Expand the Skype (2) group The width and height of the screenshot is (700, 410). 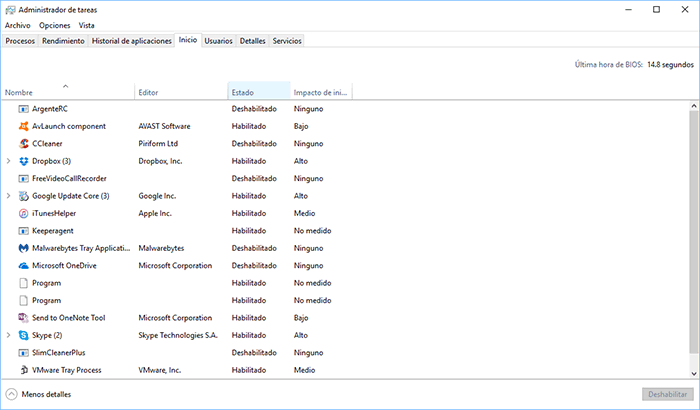(x=8, y=335)
